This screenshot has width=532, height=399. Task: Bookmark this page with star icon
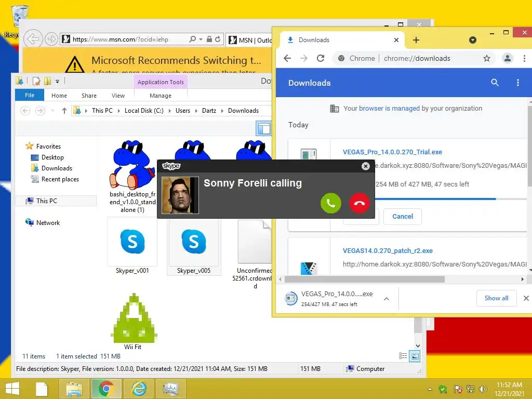tap(487, 58)
